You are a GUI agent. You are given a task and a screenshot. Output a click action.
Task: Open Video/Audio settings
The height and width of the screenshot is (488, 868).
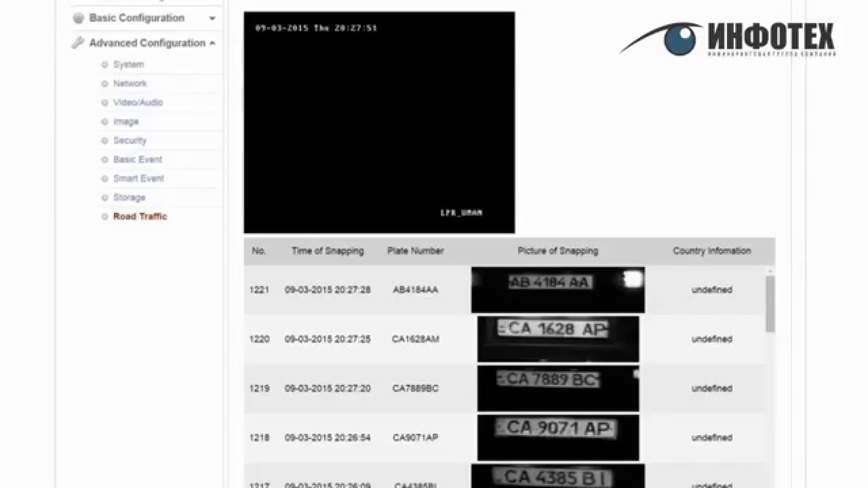tap(138, 102)
